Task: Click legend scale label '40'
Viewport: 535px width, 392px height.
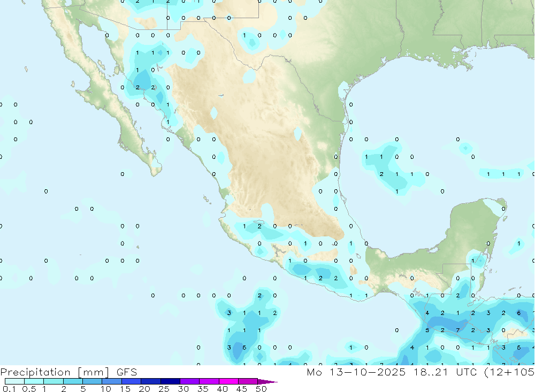Action: (223, 389)
